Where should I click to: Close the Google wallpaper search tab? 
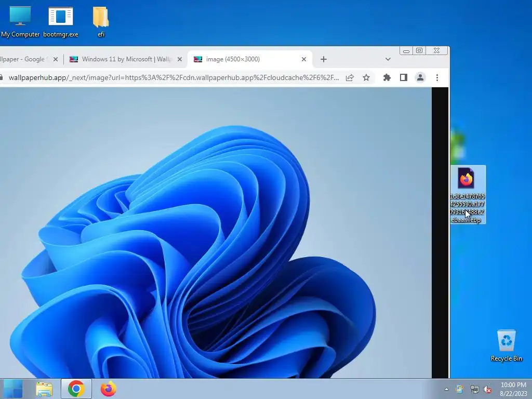coord(56,59)
